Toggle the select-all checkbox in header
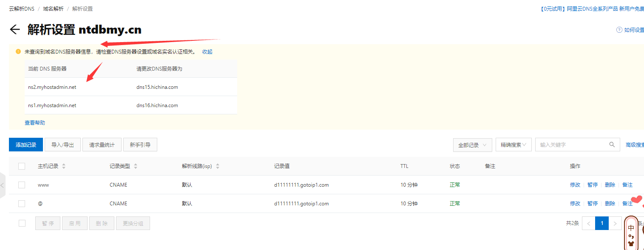The image size is (644, 250). coord(22,166)
